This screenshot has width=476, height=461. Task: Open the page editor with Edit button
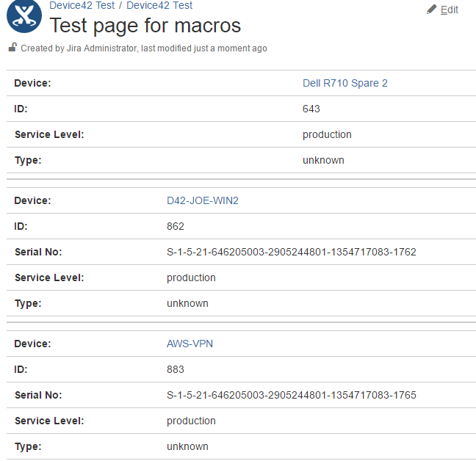442,10
